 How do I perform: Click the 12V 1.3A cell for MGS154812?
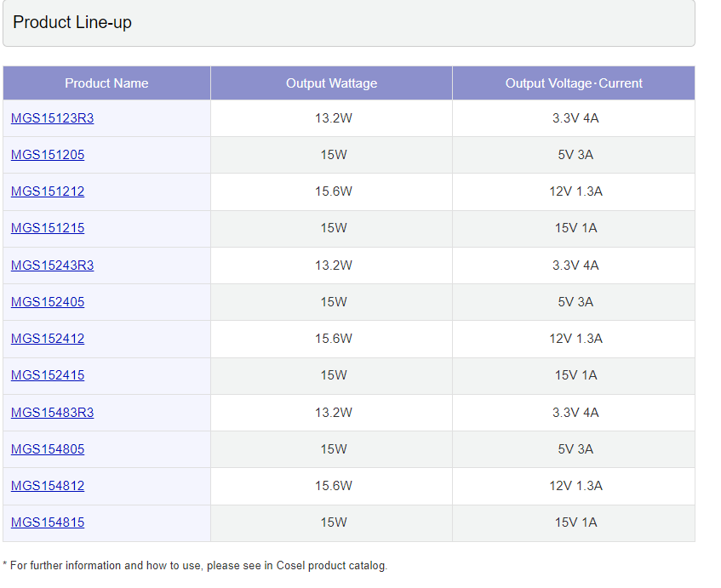click(575, 486)
